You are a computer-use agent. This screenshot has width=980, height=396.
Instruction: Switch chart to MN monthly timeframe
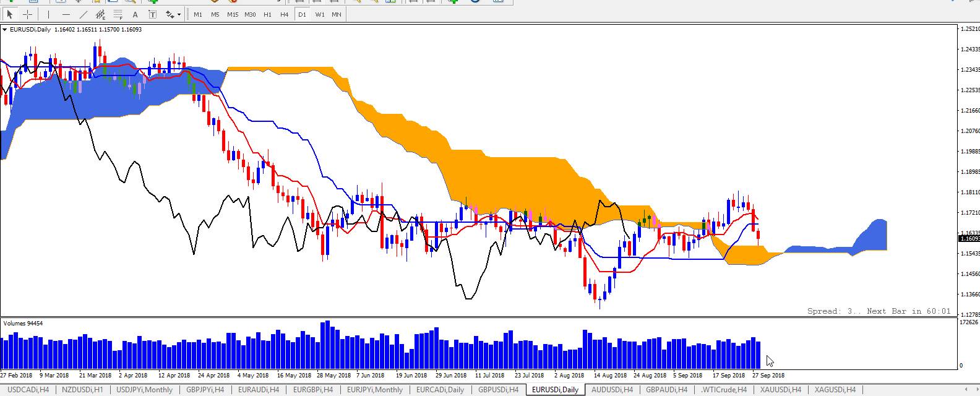(337, 14)
